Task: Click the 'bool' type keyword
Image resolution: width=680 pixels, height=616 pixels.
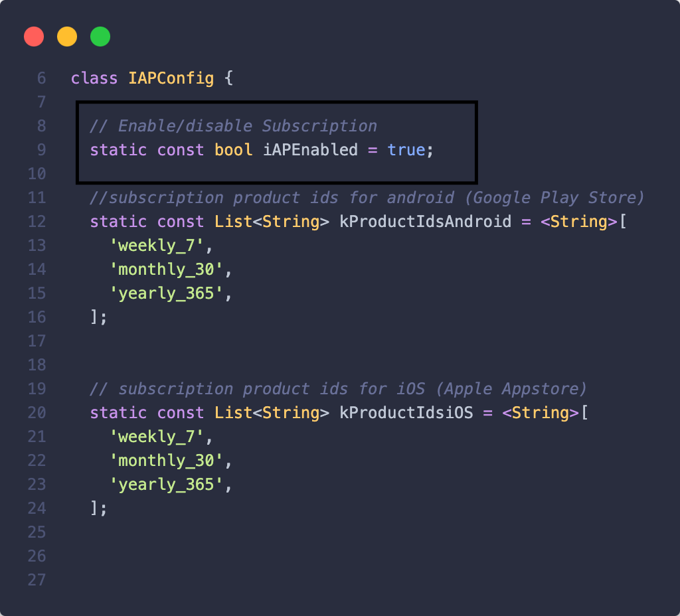Action: click(233, 150)
